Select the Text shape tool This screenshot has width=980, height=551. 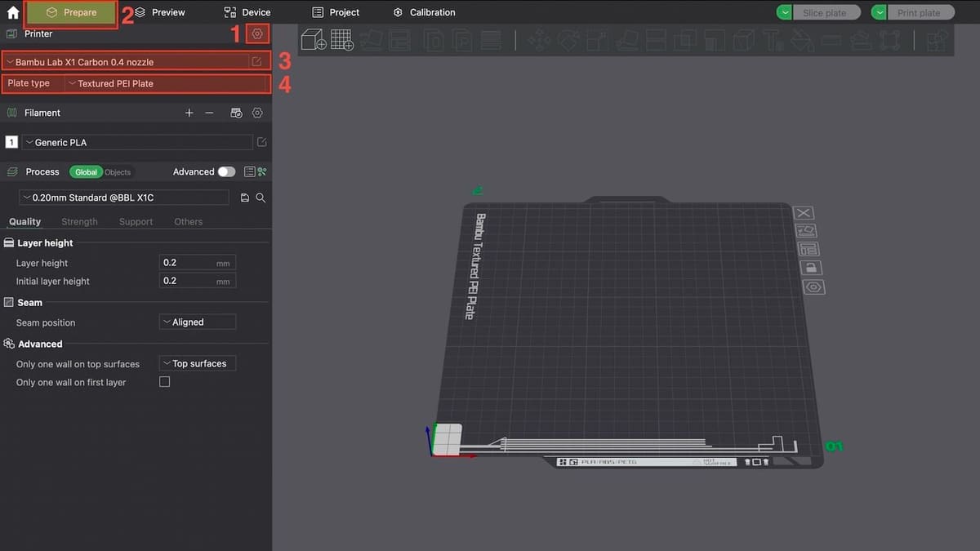tap(773, 39)
